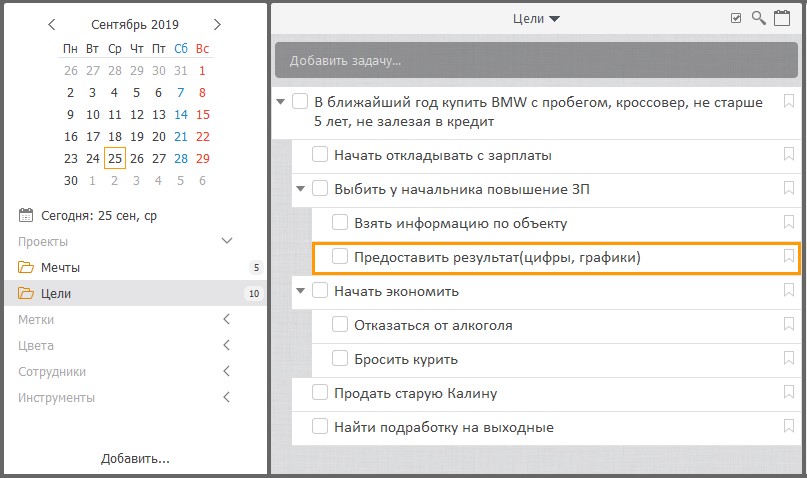807x478 pixels.
Task: Check 'Взять информацию по объекту' checkbox
Action: coord(340,222)
